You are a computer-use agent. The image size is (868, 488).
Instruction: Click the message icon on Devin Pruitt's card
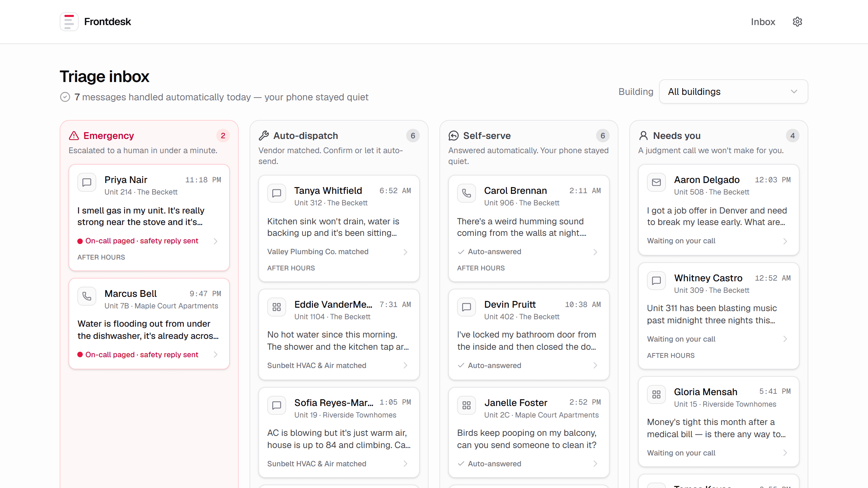[x=467, y=307]
